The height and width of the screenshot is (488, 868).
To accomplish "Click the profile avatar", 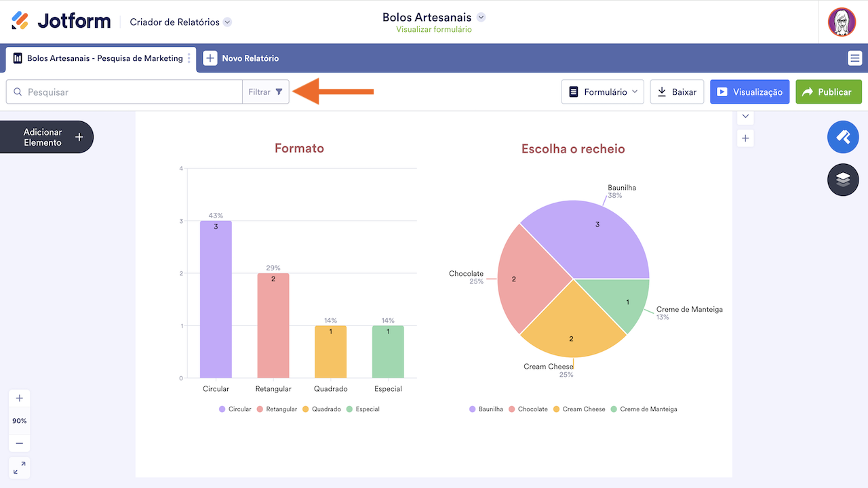I will pos(842,22).
